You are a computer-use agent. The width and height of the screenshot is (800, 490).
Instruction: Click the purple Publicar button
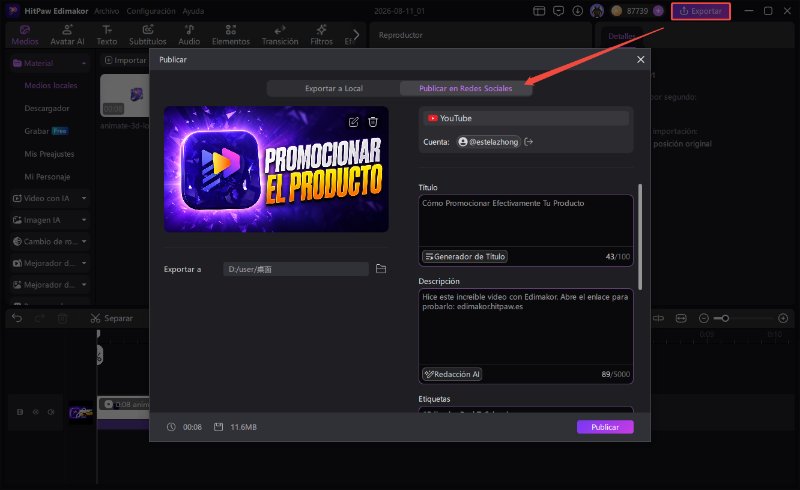pyautogui.click(x=605, y=427)
